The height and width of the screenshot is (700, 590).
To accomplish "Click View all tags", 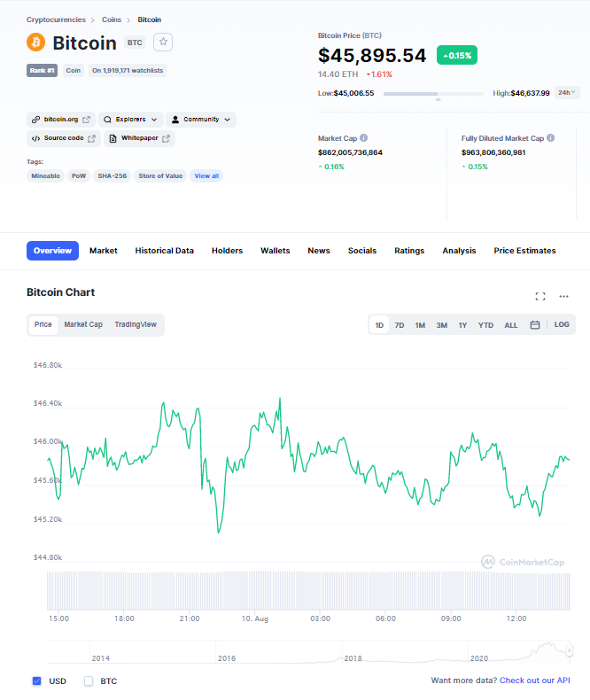I will coord(206,176).
